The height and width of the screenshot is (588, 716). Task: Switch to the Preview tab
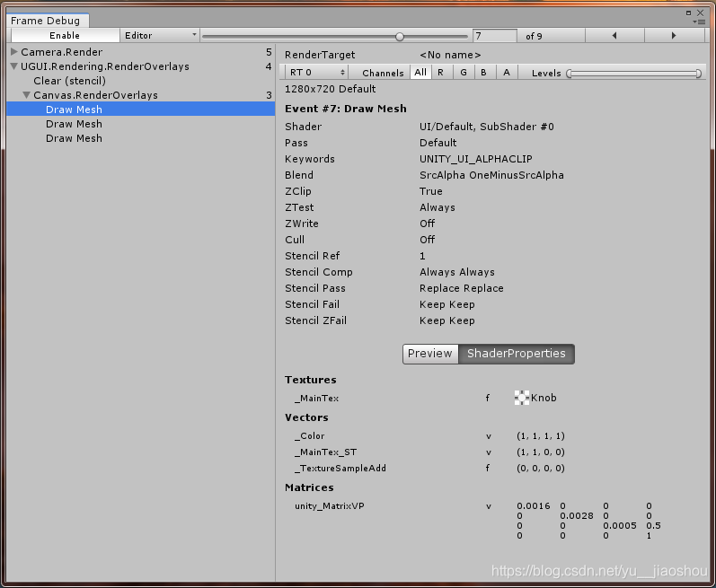pos(430,354)
